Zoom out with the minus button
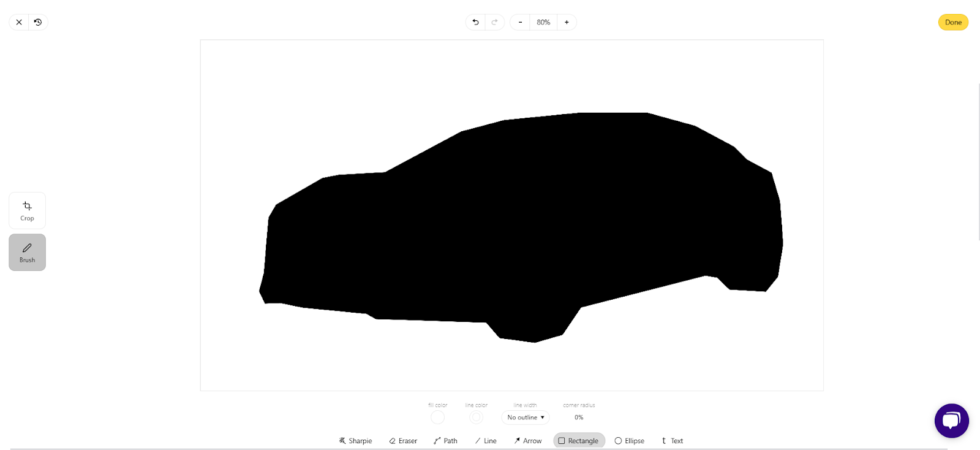980x450 pixels. click(x=520, y=22)
